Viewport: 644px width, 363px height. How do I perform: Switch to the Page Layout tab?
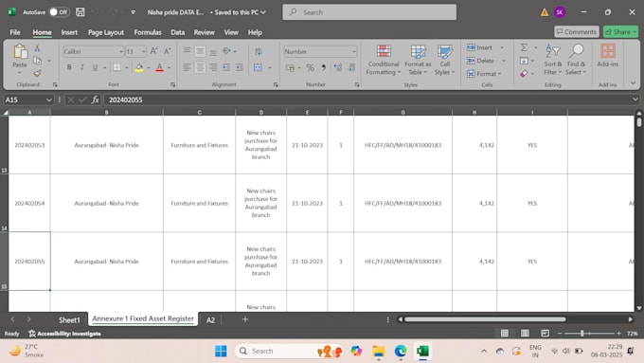(x=106, y=32)
